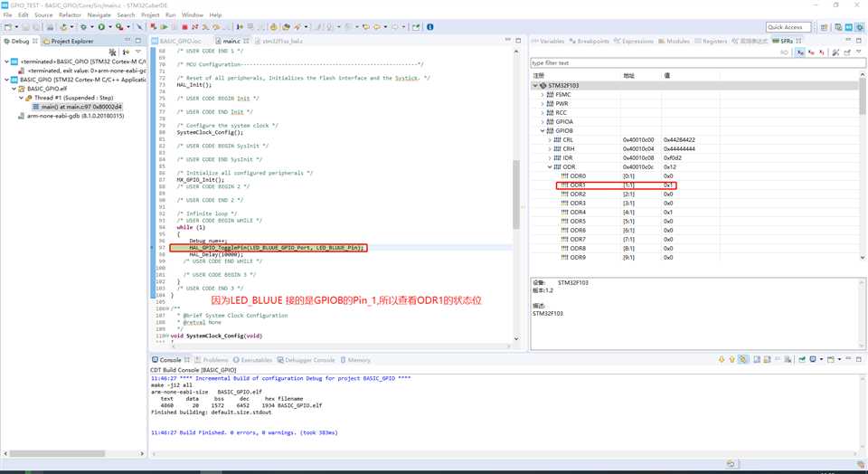Maximize the SFRs view panel
868x474 pixels.
tap(859, 41)
